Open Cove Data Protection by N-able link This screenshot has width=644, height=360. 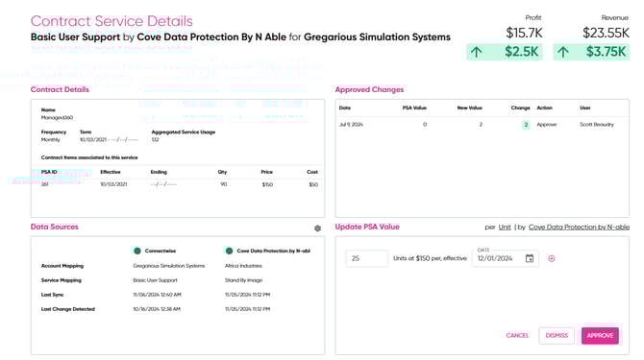(x=579, y=227)
